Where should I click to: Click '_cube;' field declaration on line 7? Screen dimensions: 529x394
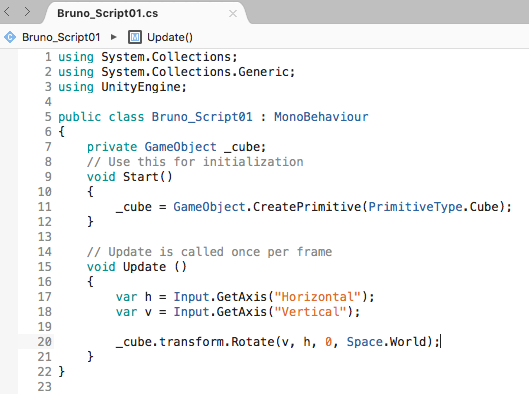click(x=245, y=147)
